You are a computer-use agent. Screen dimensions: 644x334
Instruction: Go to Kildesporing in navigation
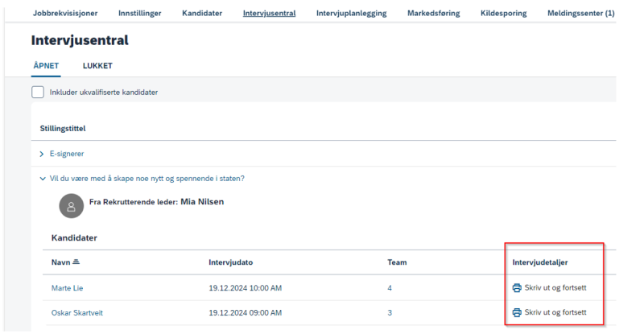(x=504, y=13)
